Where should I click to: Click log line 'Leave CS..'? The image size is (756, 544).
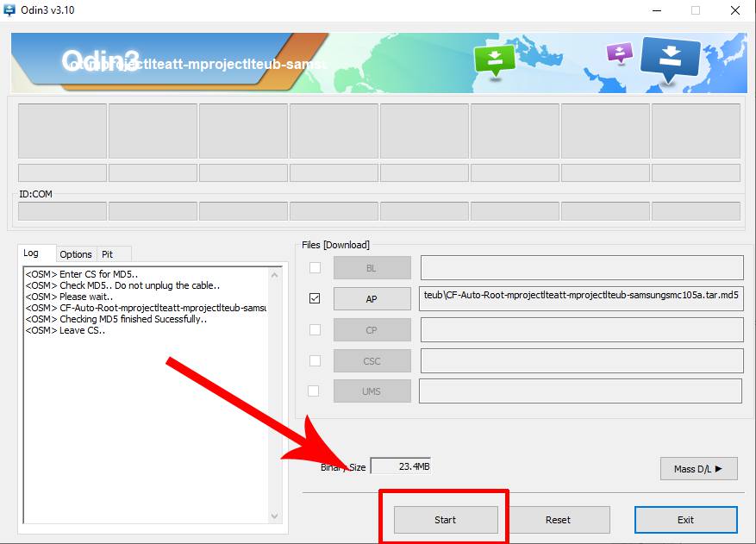pos(66,330)
